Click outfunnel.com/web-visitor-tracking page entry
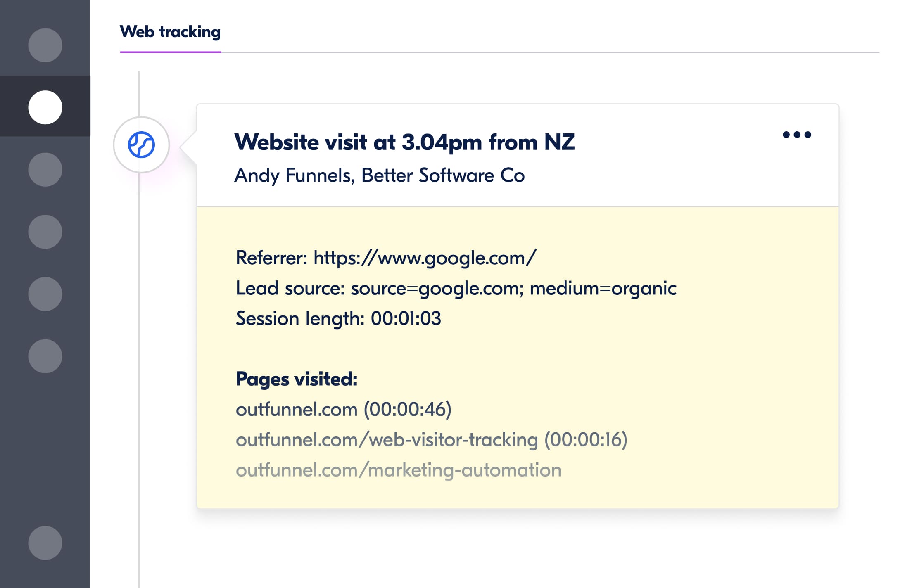The image size is (905, 588). point(432,440)
